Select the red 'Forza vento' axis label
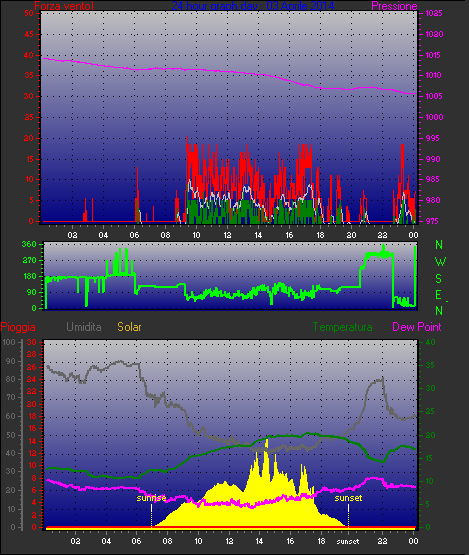The height and width of the screenshot is (555, 469). (x=64, y=6)
